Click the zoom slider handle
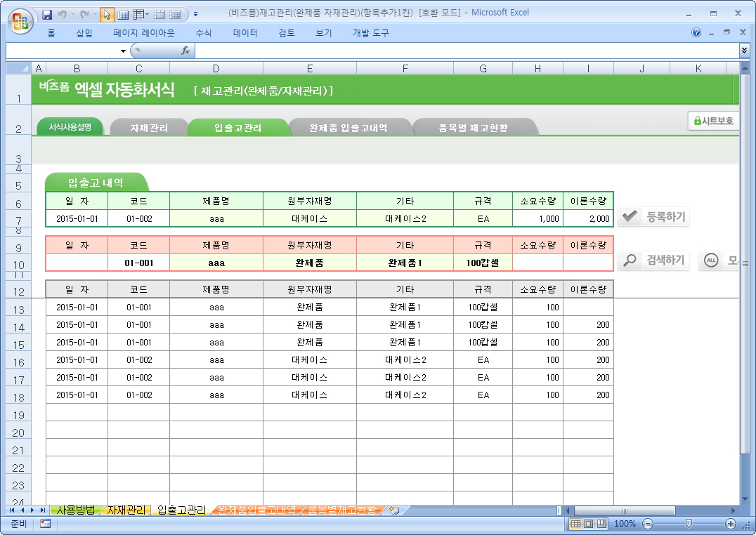Image resolution: width=756 pixels, height=535 pixels. click(x=689, y=524)
